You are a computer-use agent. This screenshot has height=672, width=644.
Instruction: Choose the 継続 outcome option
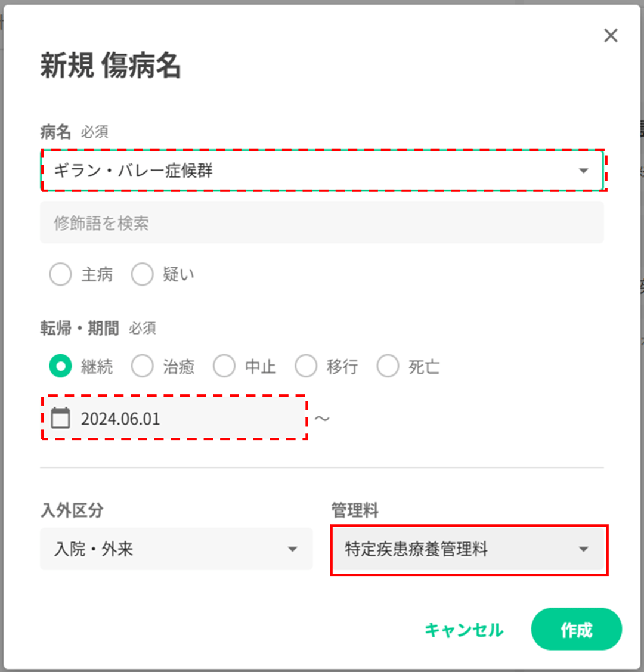[x=60, y=367]
